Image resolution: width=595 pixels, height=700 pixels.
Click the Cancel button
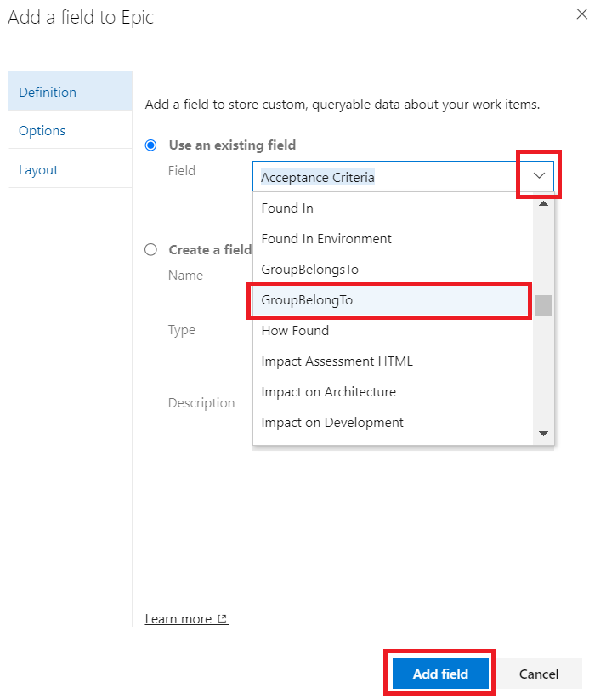point(538,674)
